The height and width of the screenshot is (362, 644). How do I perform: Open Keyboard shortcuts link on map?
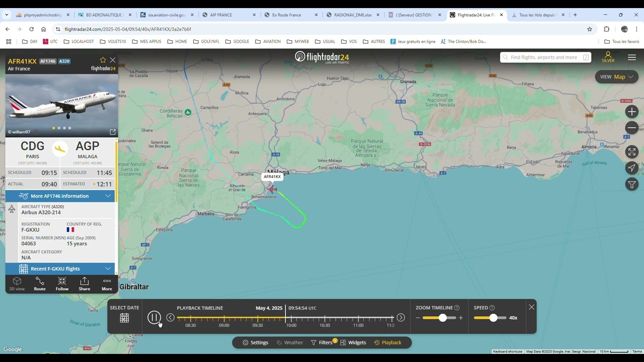click(508, 351)
